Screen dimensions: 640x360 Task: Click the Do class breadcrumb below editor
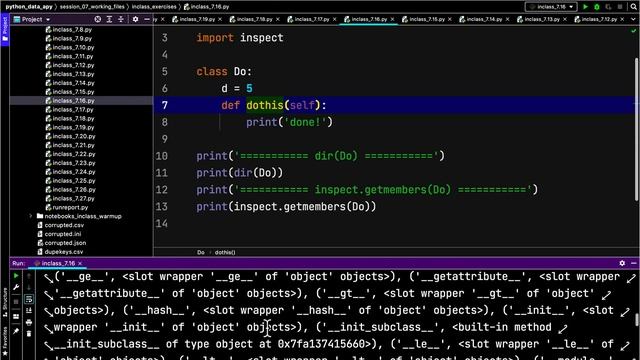[x=200, y=252]
